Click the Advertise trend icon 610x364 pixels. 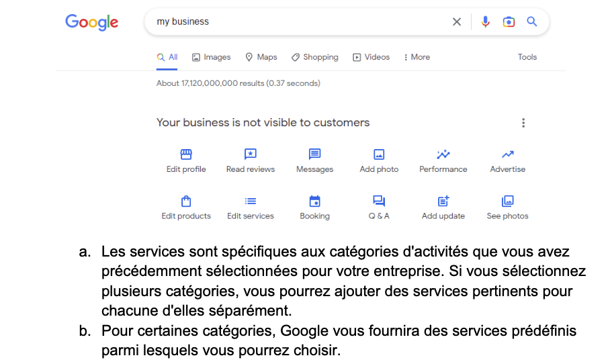(x=508, y=154)
